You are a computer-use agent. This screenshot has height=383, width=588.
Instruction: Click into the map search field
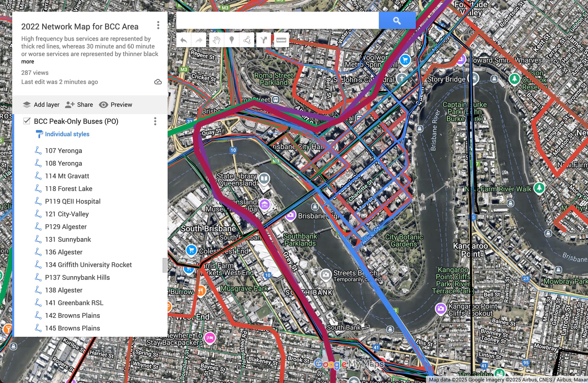[x=277, y=21]
